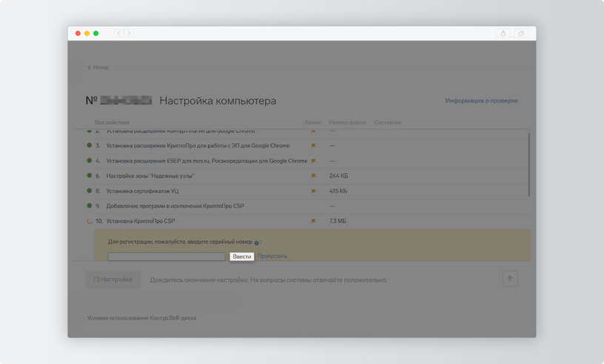The width and height of the screenshot is (604, 364).
Task: Open Информация о проверке link
Action: tap(482, 101)
